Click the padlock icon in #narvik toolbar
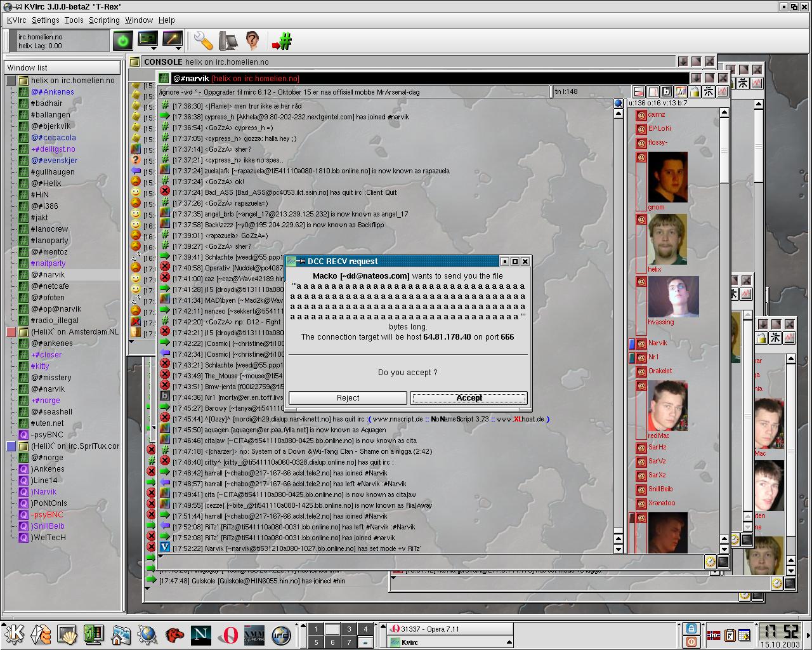 (695, 92)
